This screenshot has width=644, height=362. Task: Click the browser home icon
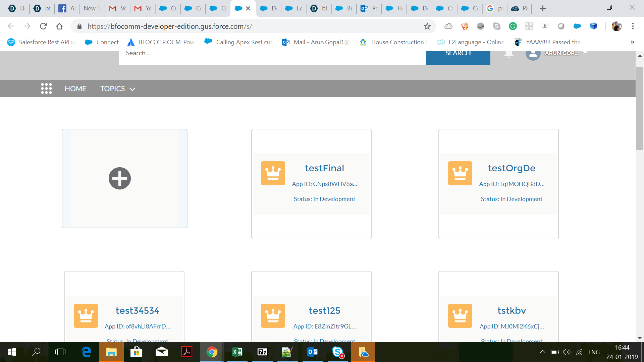(x=59, y=26)
